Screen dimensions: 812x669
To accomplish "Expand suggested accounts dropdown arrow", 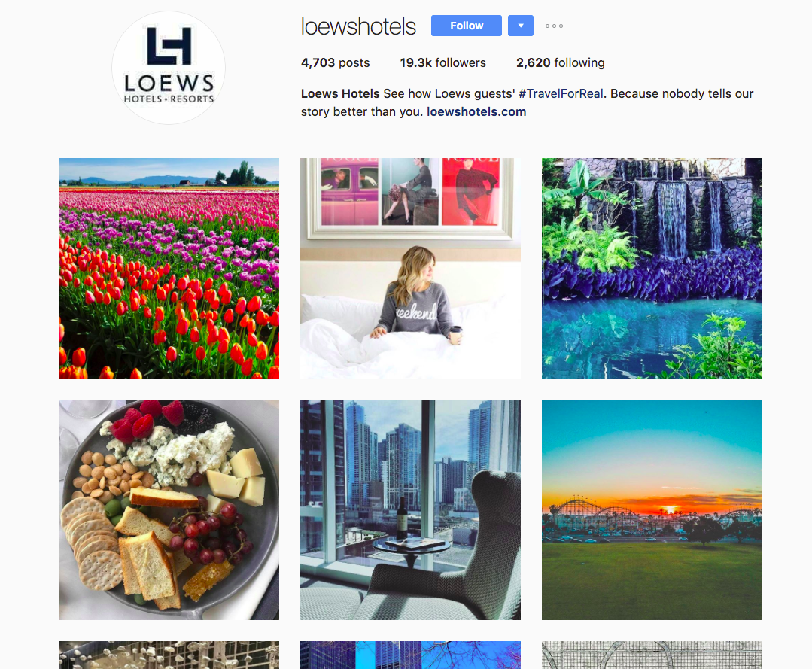I will [x=521, y=26].
